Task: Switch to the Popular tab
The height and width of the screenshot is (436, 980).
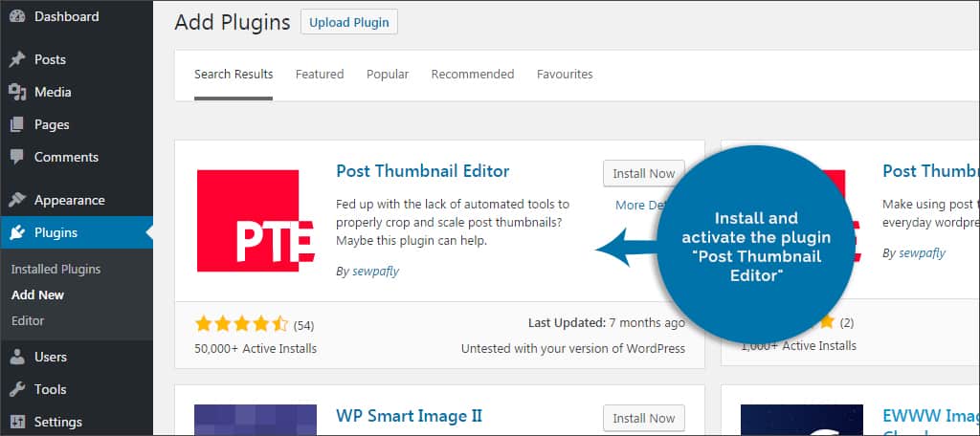Action: pos(388,74)
